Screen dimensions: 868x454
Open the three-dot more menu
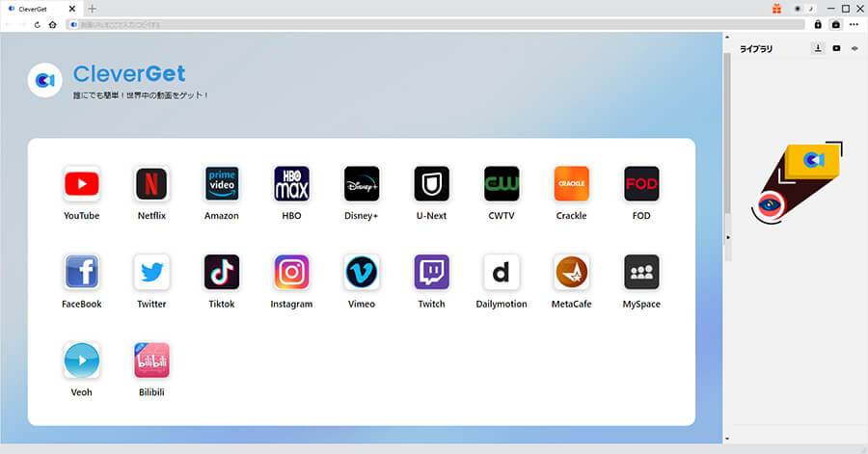[x=854, y=24]
